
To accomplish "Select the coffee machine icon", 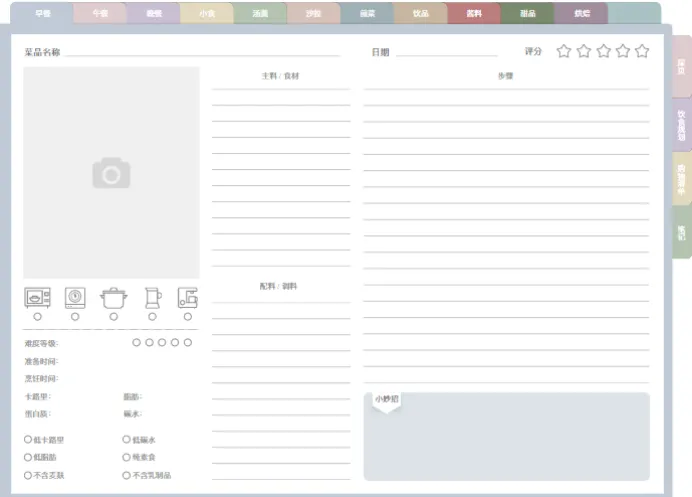I will [x=188, y=297].
